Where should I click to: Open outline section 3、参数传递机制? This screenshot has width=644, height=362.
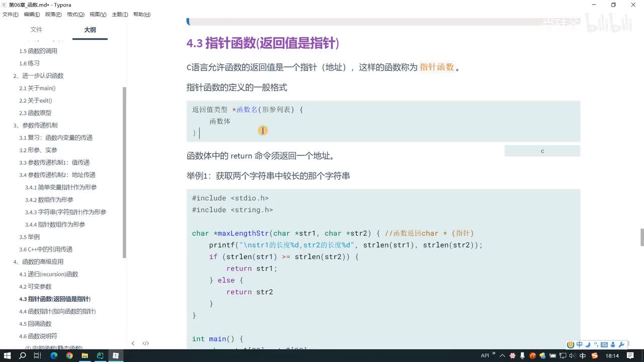(x=35, y=125)
